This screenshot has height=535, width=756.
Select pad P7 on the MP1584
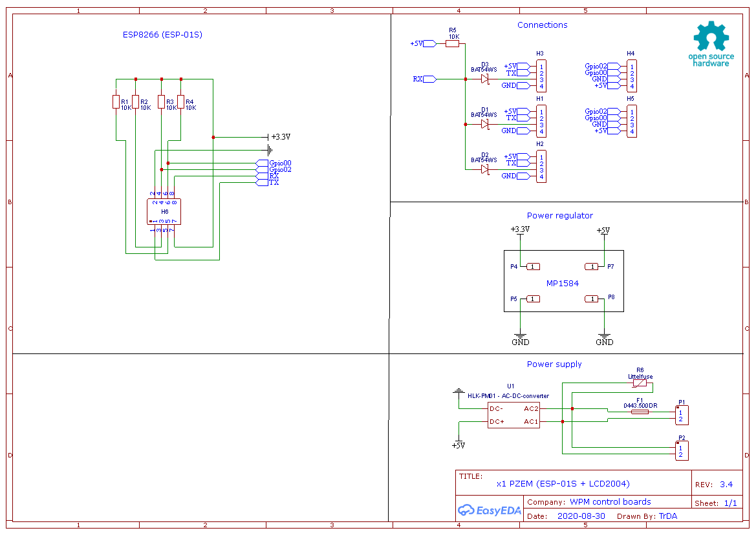tap(592, 266)
